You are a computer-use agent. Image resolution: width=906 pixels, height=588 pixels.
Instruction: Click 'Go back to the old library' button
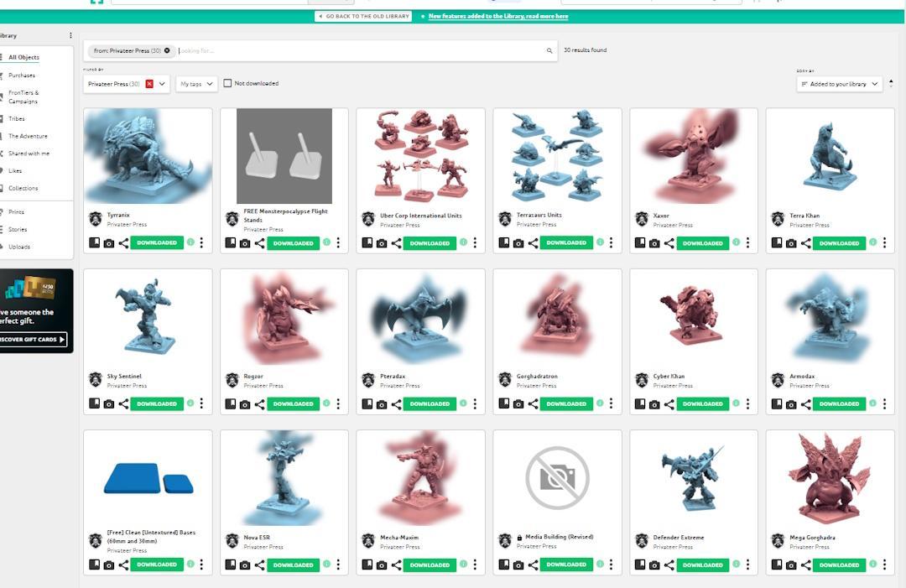[x=363, y=16]
